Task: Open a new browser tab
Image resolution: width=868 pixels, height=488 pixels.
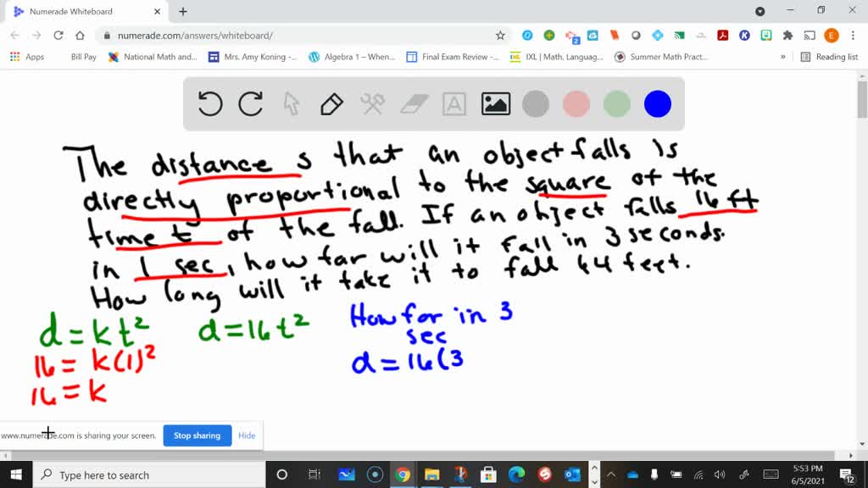Action: coord(183,12)
